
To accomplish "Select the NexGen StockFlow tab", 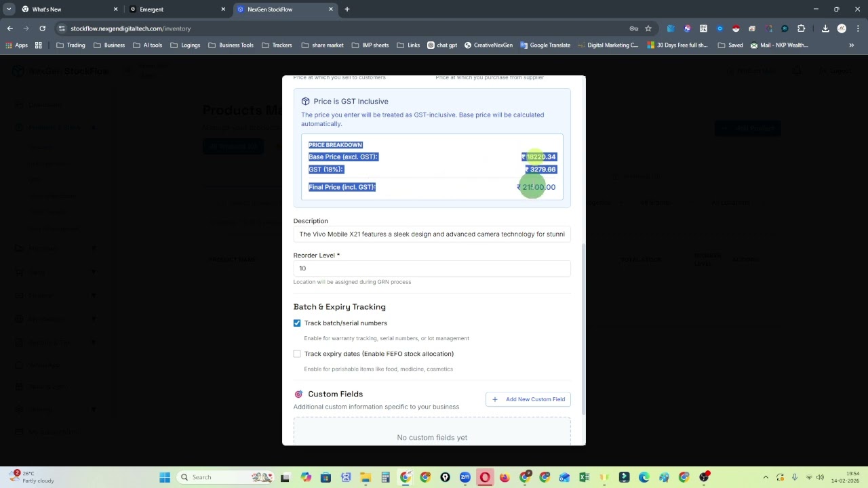I will (x=285, y=9).
